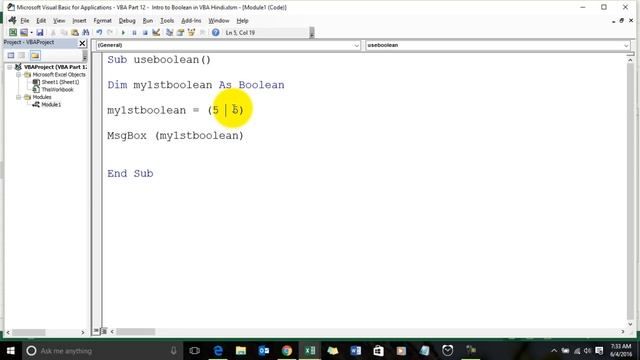Viewport: 640px width, 360px height.
Task: Click the code window vertical scrollbar down arrow
Action: click(630, 324)
